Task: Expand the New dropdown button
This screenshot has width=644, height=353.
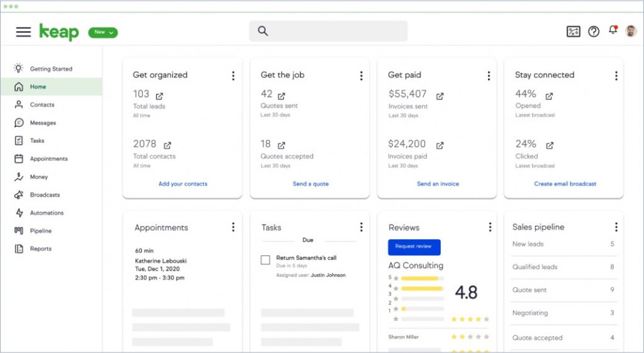Action: coord(103,32)
